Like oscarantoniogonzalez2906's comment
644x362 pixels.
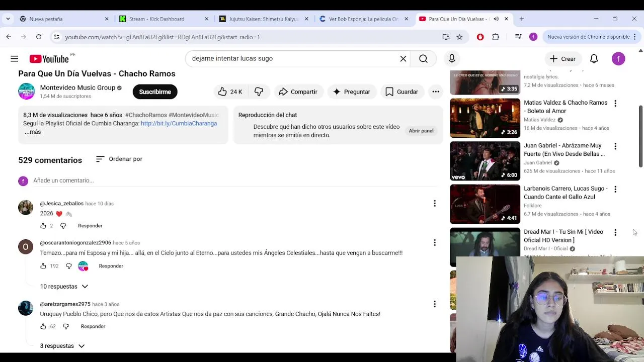click(43, 266)
